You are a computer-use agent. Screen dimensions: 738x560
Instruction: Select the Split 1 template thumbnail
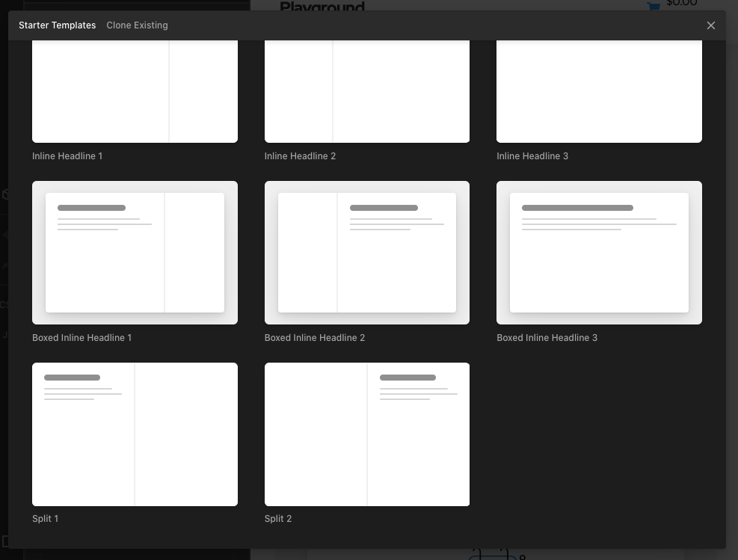(x=135, y=434)
